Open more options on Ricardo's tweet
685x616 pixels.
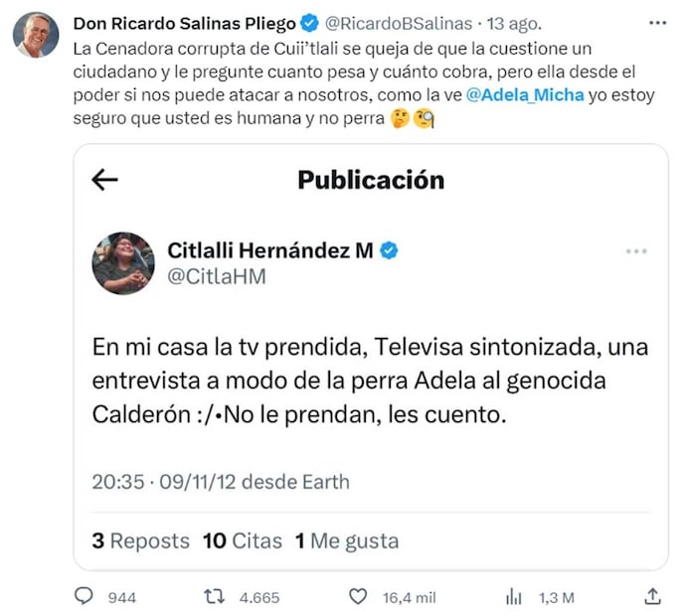(657, 22)
